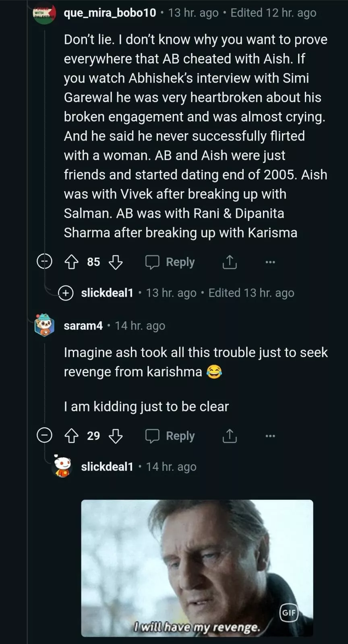Click the GIF badge on the image
348x644 pixels.
pos(289,613)
